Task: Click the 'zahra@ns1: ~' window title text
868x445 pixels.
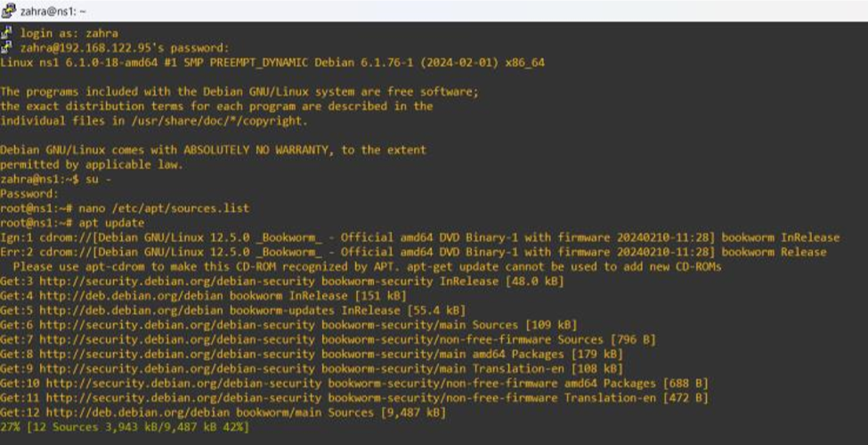Action: tap(52, 11)
